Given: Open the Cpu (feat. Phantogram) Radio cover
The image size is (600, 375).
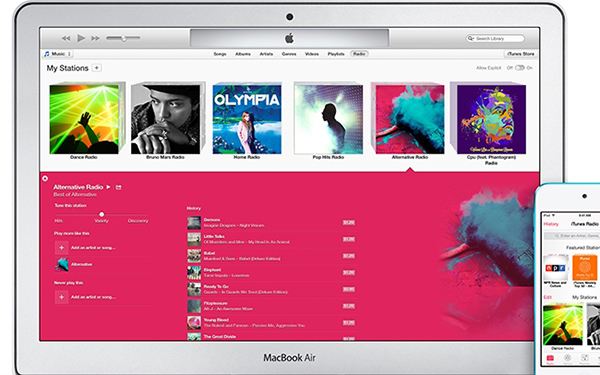Looking at the screenshot, I should click(491, 119).
